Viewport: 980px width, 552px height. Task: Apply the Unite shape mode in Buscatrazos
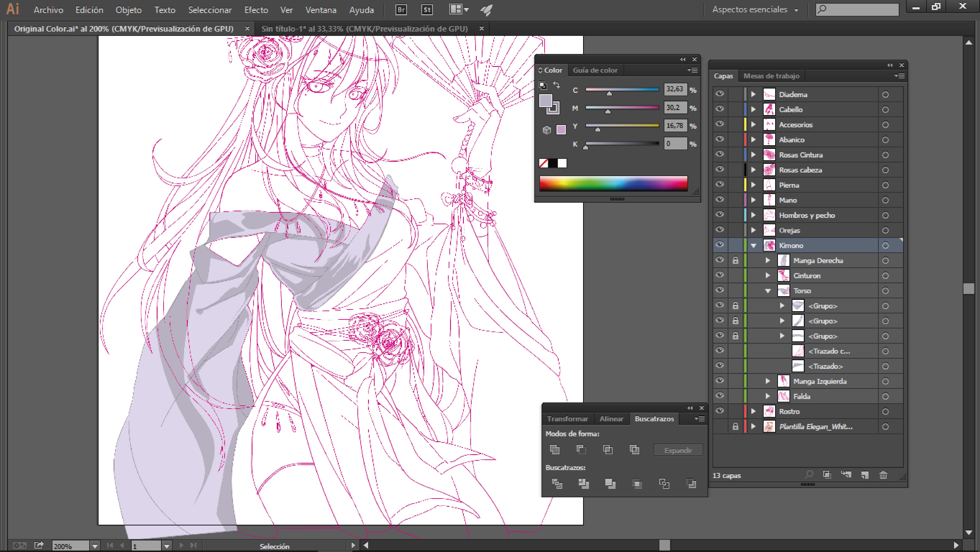[x=555, y=450]
